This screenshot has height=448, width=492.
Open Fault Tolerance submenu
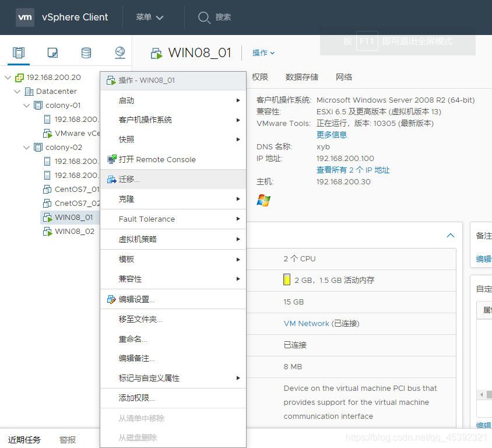coord(173,219)
